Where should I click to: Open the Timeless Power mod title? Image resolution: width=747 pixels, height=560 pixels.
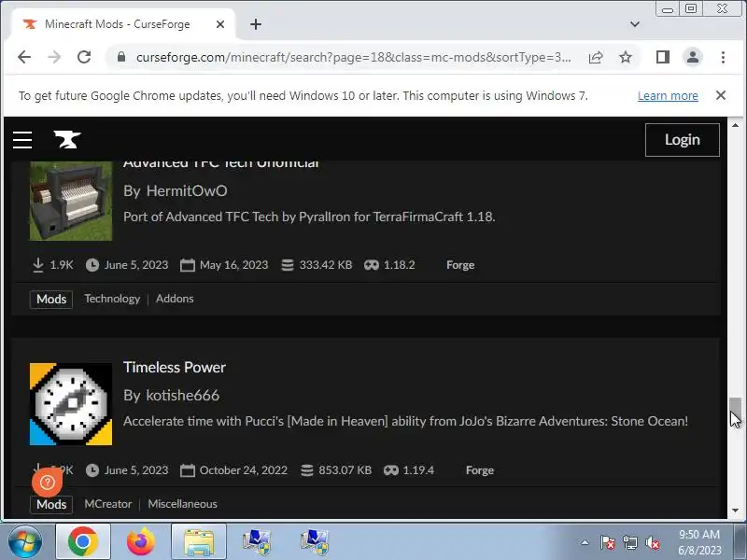click(x=175, y=367)
